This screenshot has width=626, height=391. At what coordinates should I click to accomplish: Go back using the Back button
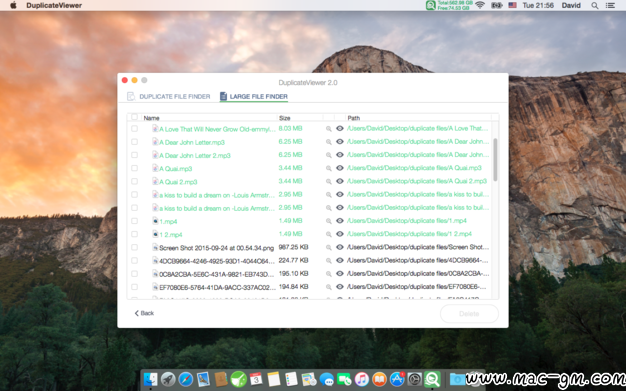tap(144, 313)
